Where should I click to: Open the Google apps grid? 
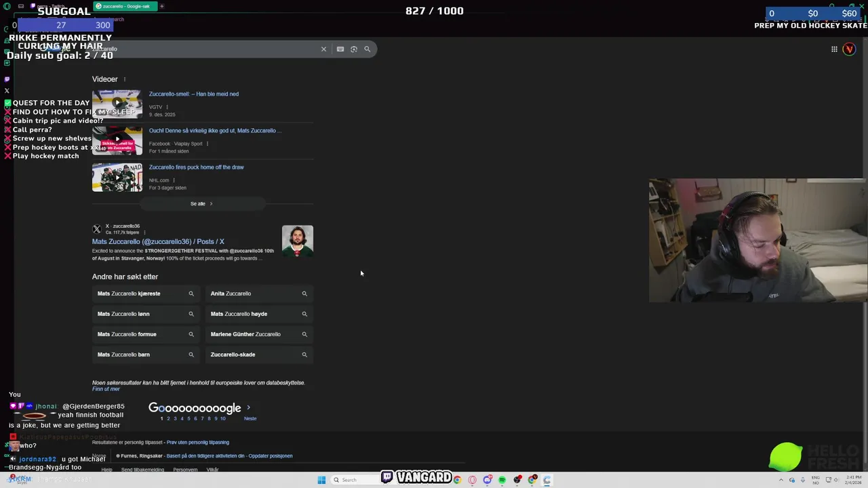pos(834,49)
